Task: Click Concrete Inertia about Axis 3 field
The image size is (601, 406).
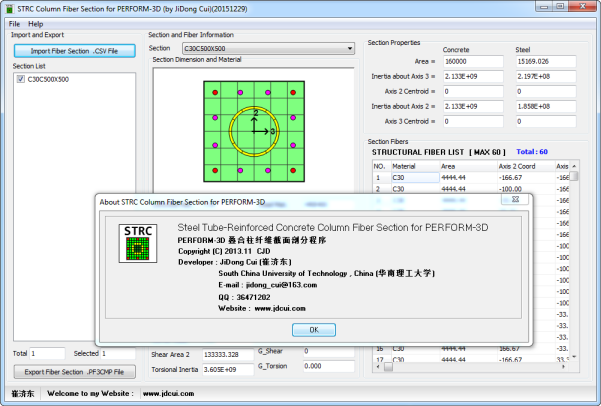Action: point(473,76)
